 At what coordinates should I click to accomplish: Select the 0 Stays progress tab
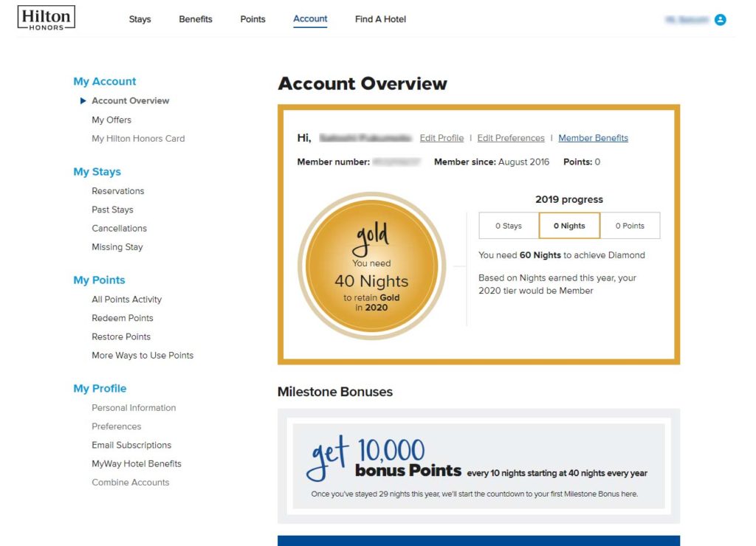point(509,226)
